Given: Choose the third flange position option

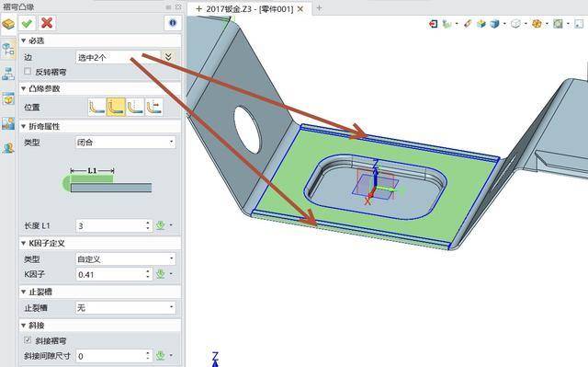Looking at the screenshot, I should [x=135, y=108].
